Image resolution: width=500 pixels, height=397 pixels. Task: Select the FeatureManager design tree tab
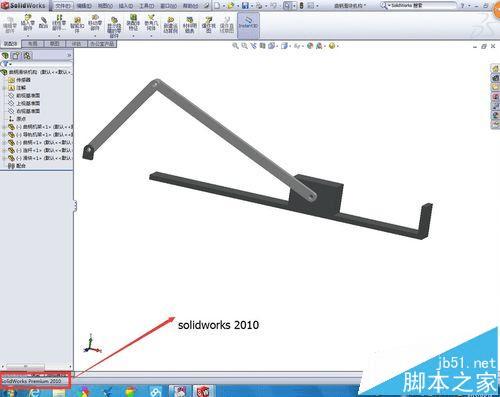(x=5, y=56)
